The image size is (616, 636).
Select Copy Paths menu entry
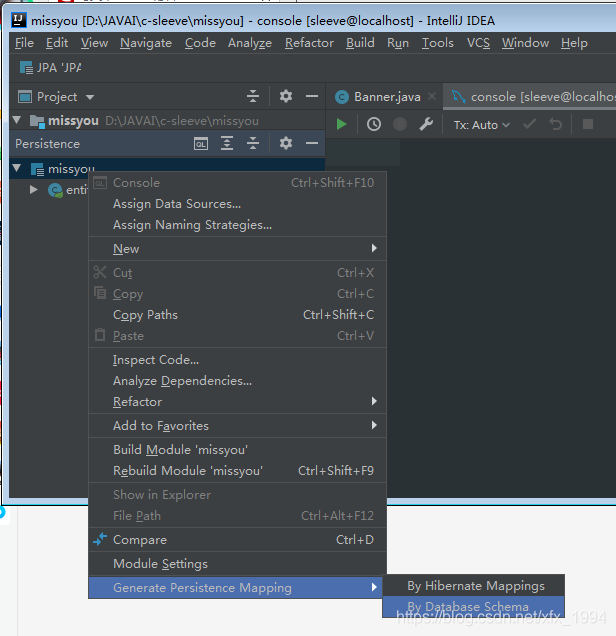238,315
